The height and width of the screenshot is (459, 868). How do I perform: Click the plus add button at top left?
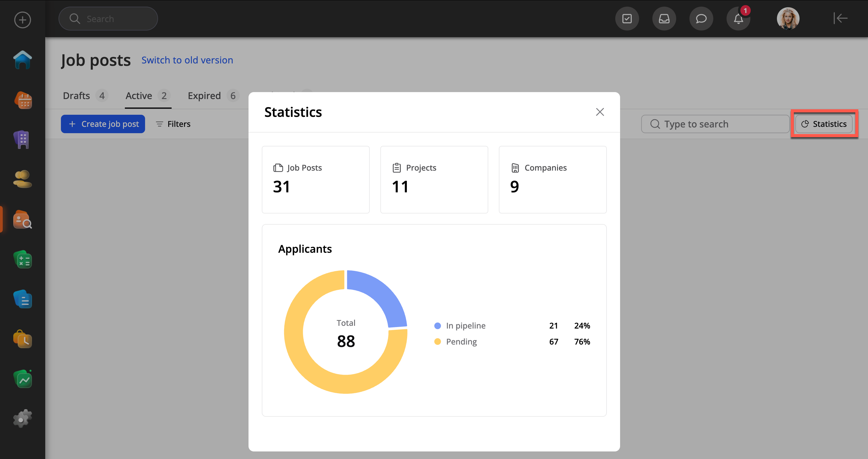pos(23,20)
